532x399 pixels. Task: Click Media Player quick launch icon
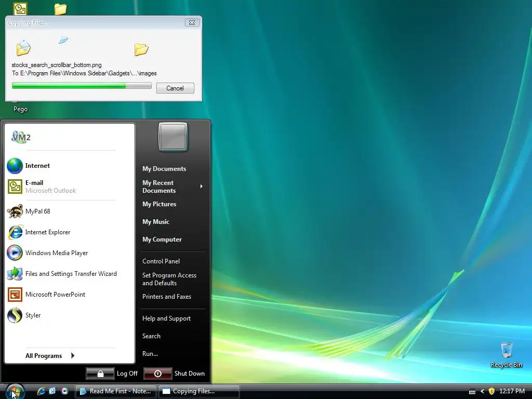coord(64,391)
